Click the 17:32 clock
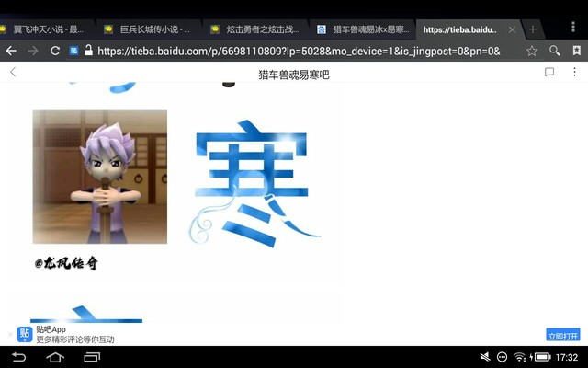The height and width of the screenshot is (368, 588). [567, 357]
